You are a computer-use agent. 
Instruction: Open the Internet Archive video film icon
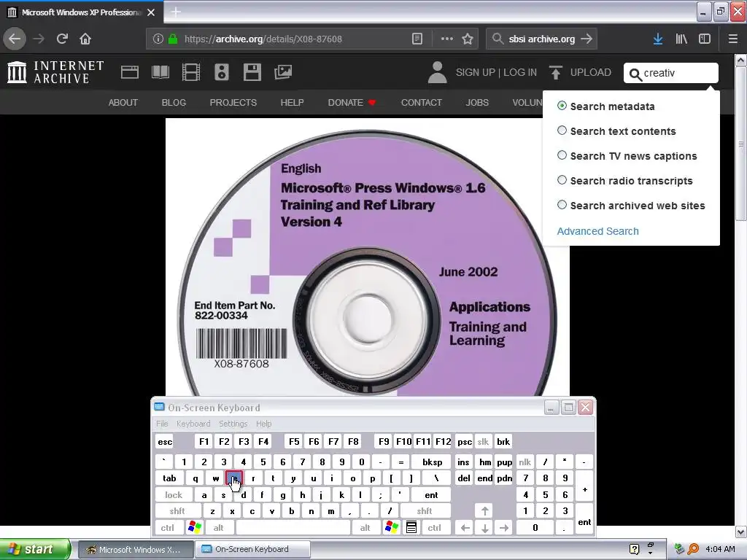coord(191,72)
